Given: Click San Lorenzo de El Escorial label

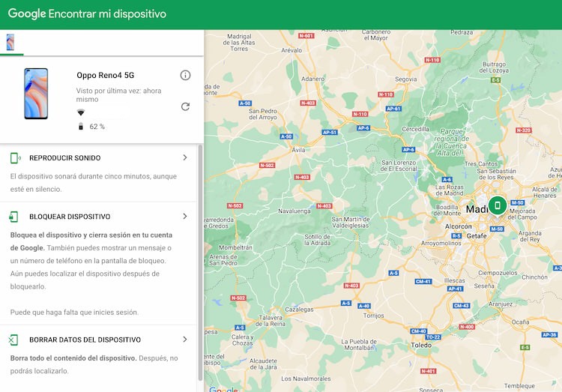Looking at the screenshot, I should [399, 166].
